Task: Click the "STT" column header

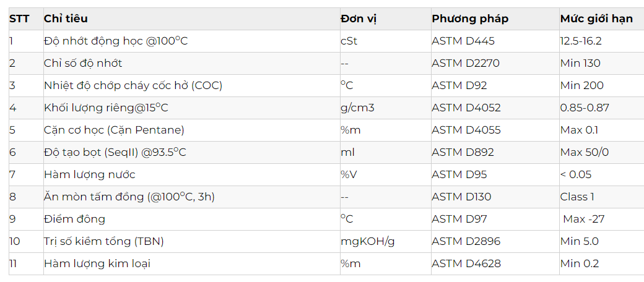Action: 19,19
